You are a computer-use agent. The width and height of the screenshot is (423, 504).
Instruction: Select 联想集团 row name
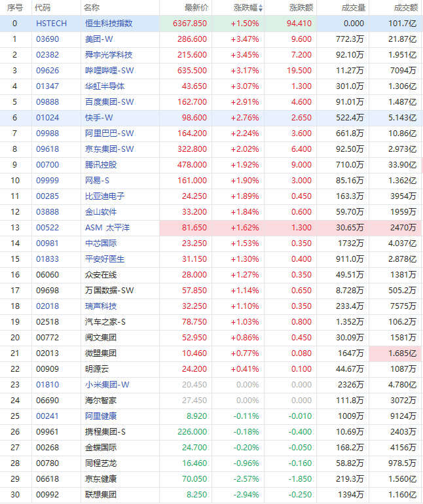click(x=101, y=495)
